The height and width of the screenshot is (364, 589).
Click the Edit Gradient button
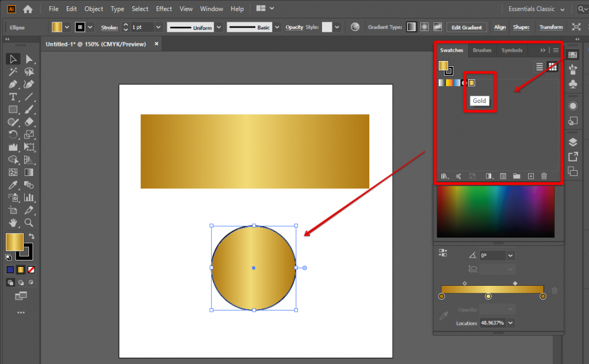pyautogui.click(x=466, y=26)
